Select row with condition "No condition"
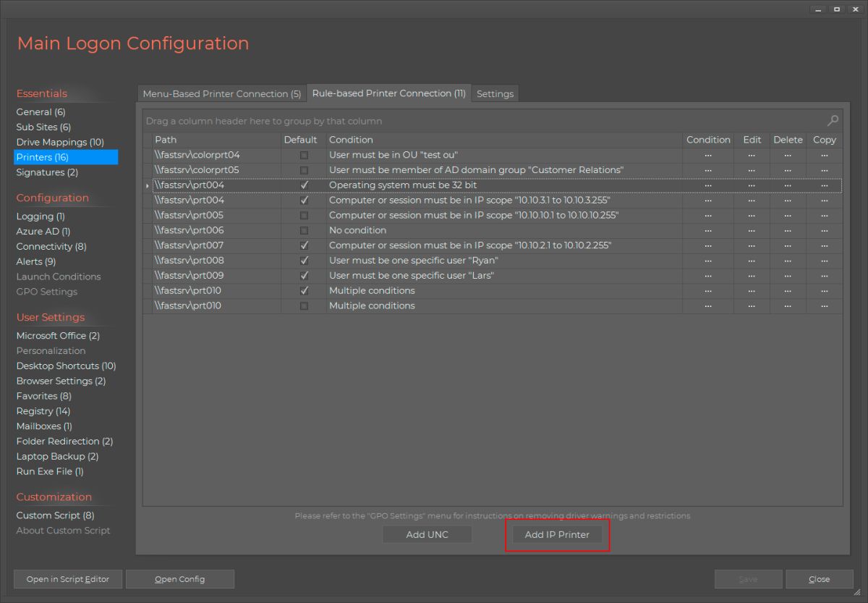Screen dimensions: 868x603 (x=493, y=231)
